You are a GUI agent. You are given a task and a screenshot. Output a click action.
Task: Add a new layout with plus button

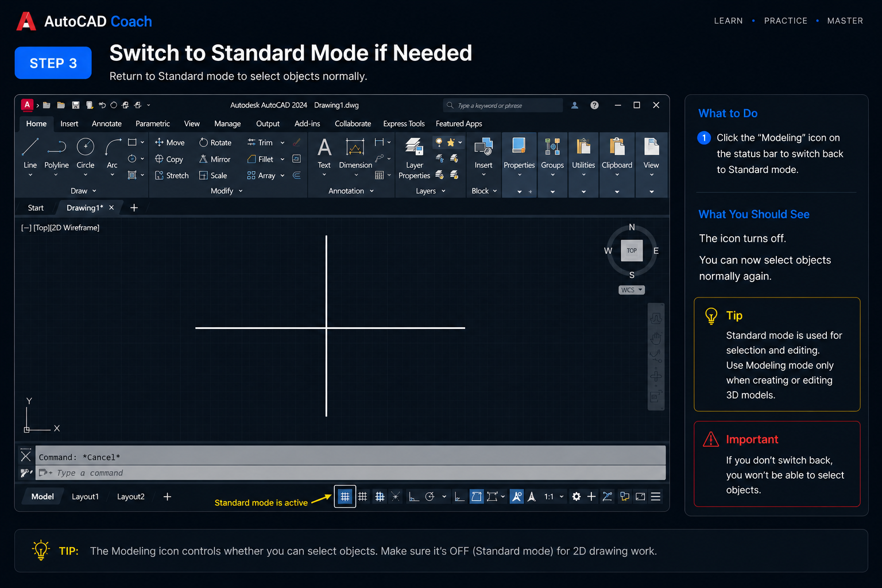(x=167, y=497)
